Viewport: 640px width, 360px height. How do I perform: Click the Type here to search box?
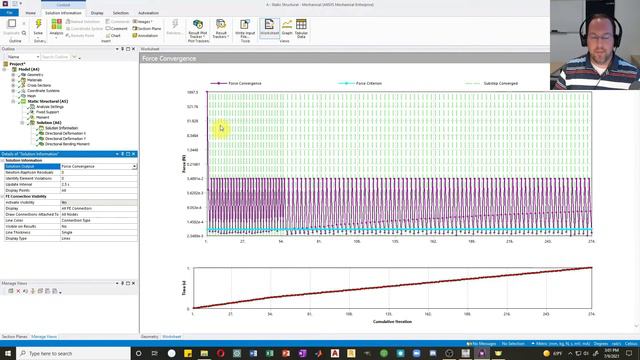pos(73,353)
